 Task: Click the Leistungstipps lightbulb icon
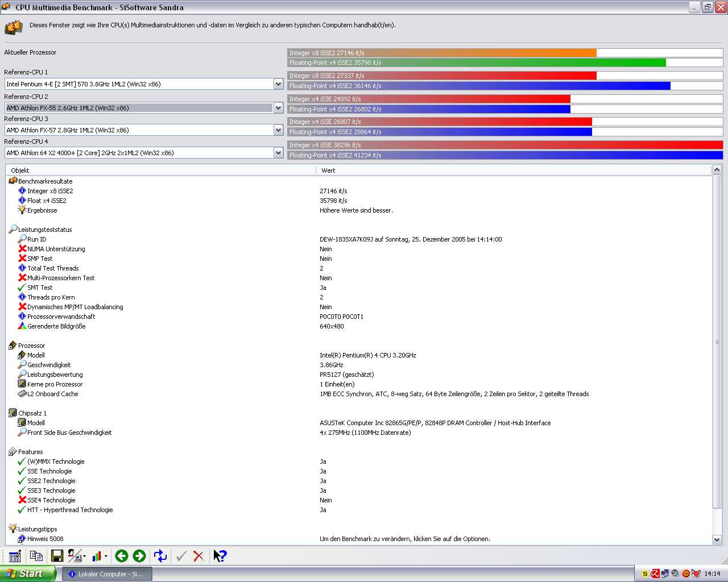(x=13, y=529)
